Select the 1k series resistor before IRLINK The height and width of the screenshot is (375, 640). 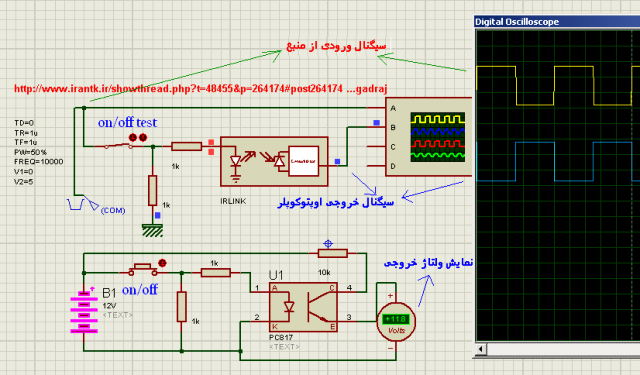coord(187,146)
